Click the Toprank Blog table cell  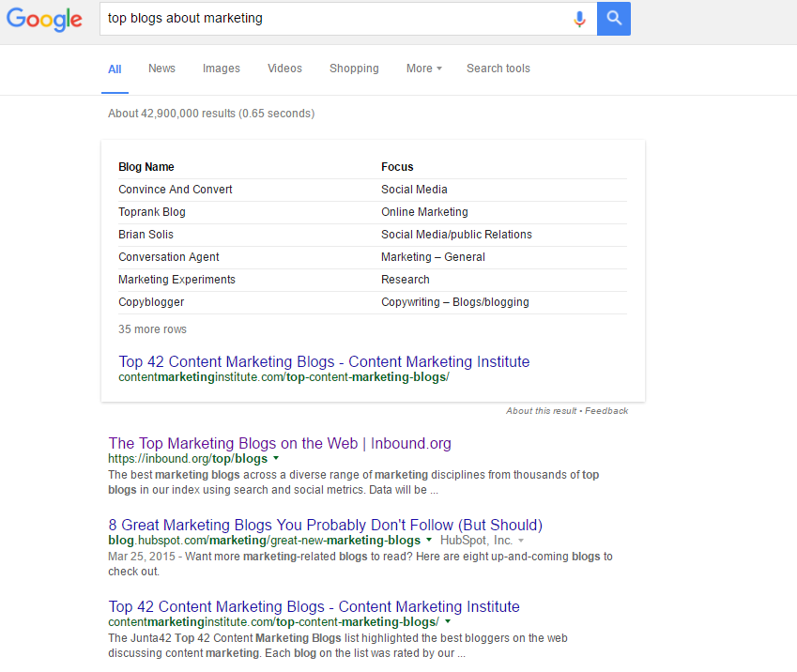[x=152, y=212]
